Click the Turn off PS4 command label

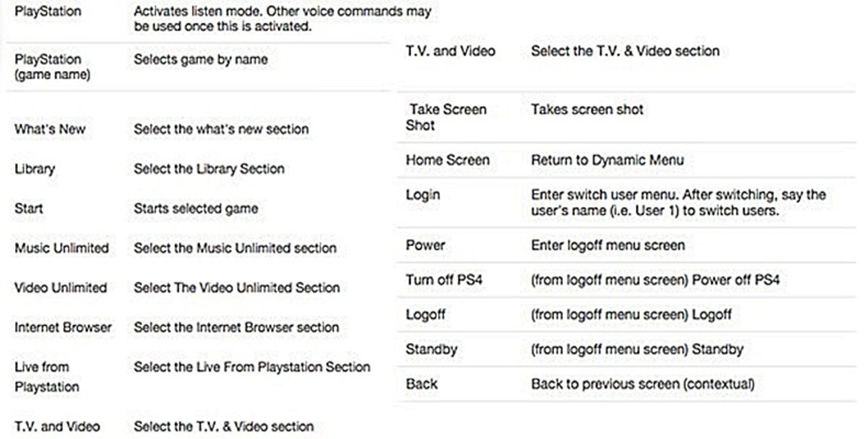pyautogui.click(x=444, y=280)
